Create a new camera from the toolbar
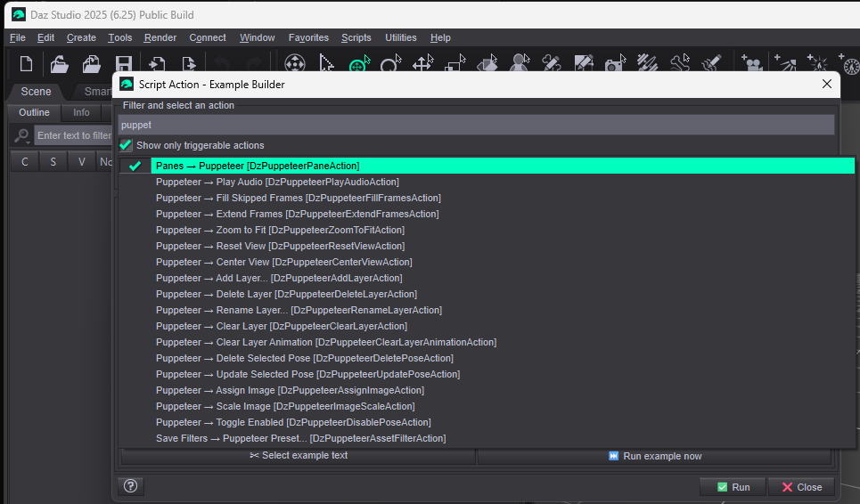Image resolution: width=860 pixels, height=504 pixels. (751, 63)
